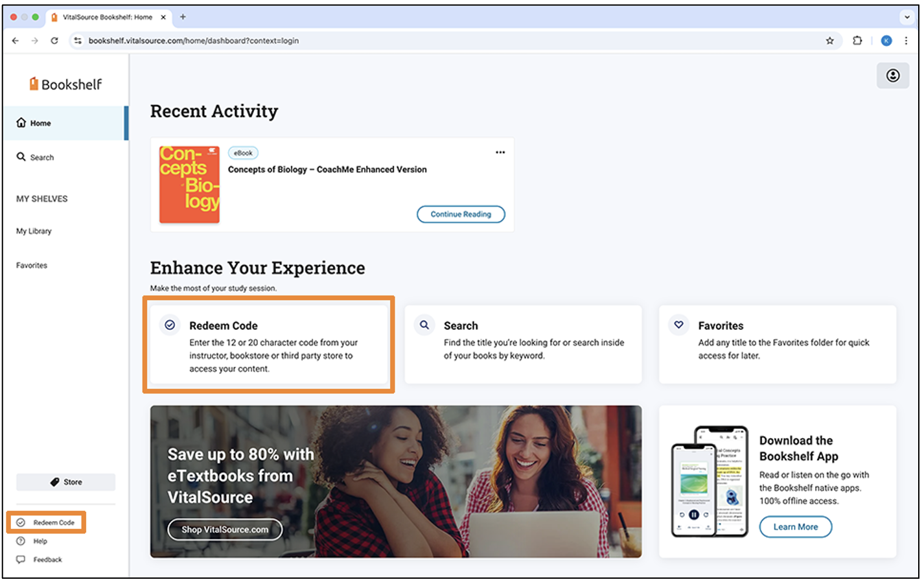Open Favorites in the sidebar
This screenshot has width=924, height=582.
[x=32, y=266]
